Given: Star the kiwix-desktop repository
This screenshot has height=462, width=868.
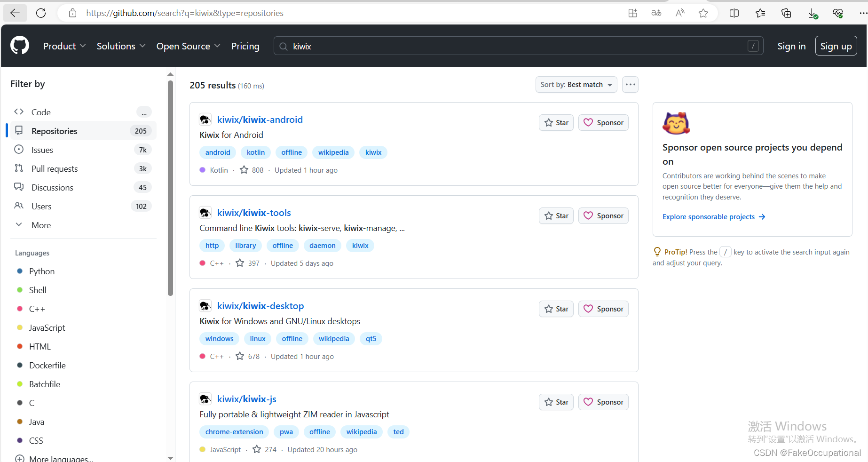Looking at the screenshot, I should tap(556, 309).
